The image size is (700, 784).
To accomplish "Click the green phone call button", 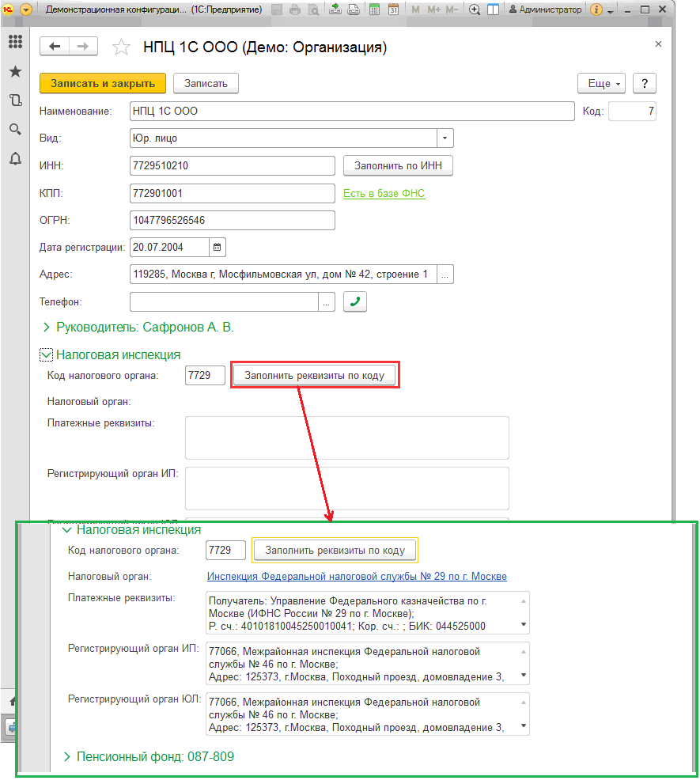I will tap(355, 301).
